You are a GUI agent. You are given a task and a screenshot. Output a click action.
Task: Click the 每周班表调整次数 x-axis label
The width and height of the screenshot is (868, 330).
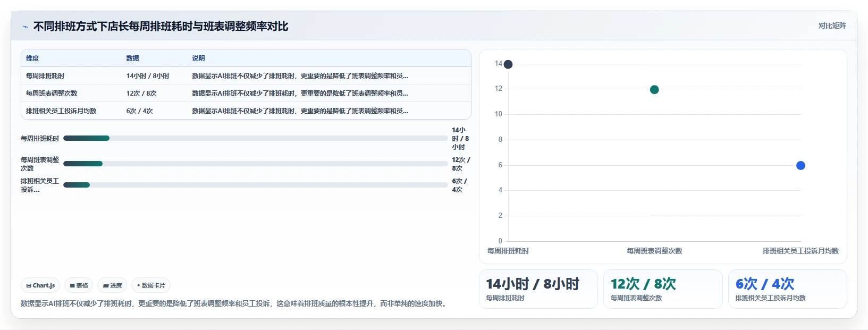[654, 251]
